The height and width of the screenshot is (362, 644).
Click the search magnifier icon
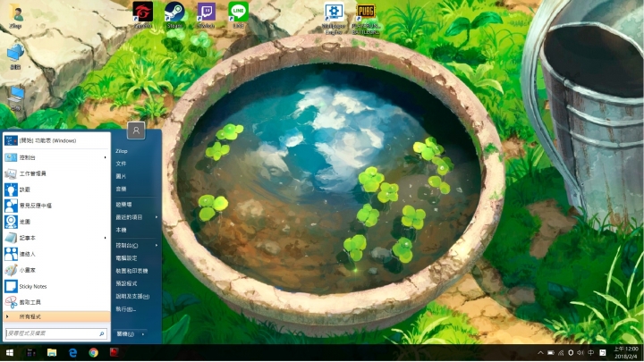(101, 333)
